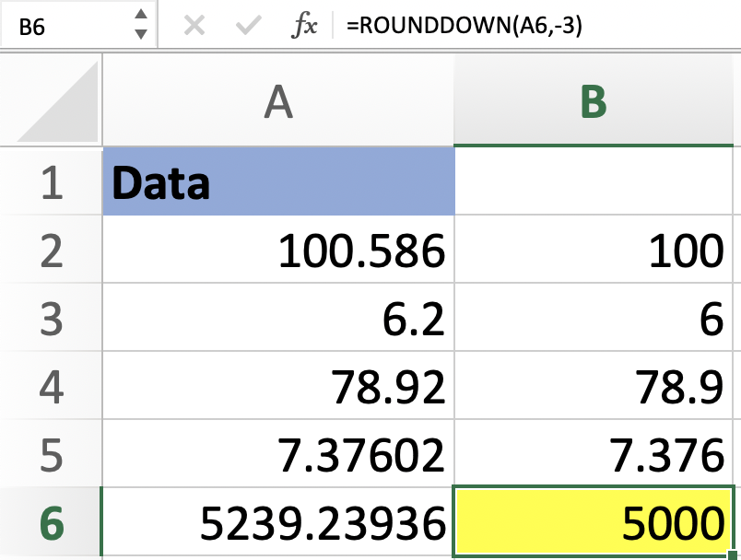Viewport: 741px width, 560px height.
Task: Select the row 1 header
Action: click(x=52, y=183)
